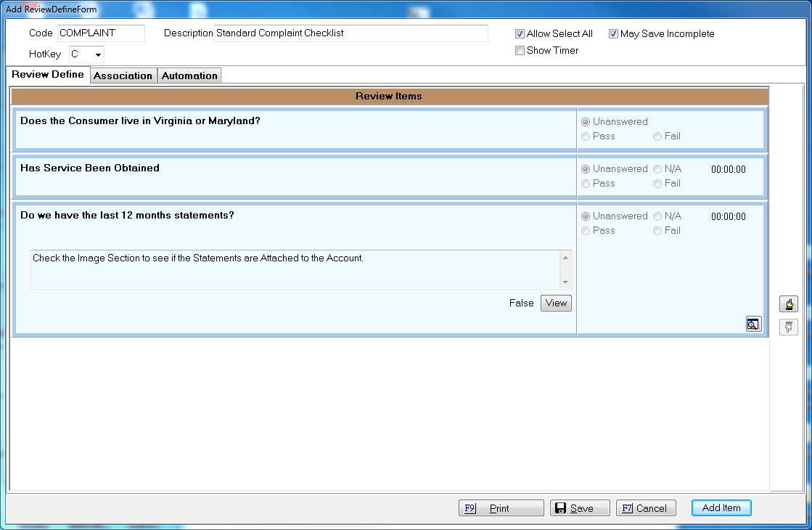Image resolution: width=812 pixels, height=530 pixels.
Task: Click the Add Item button
Action: point(721,507)
